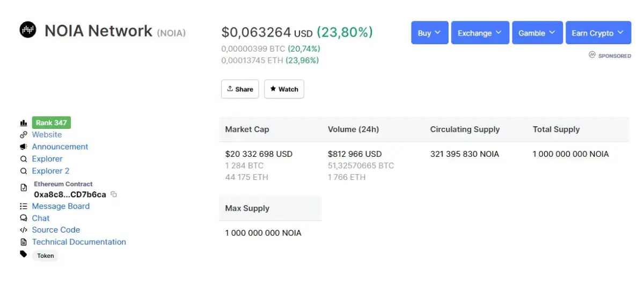
Task: Click the Message Board list icon
Action: coord(24,206)
